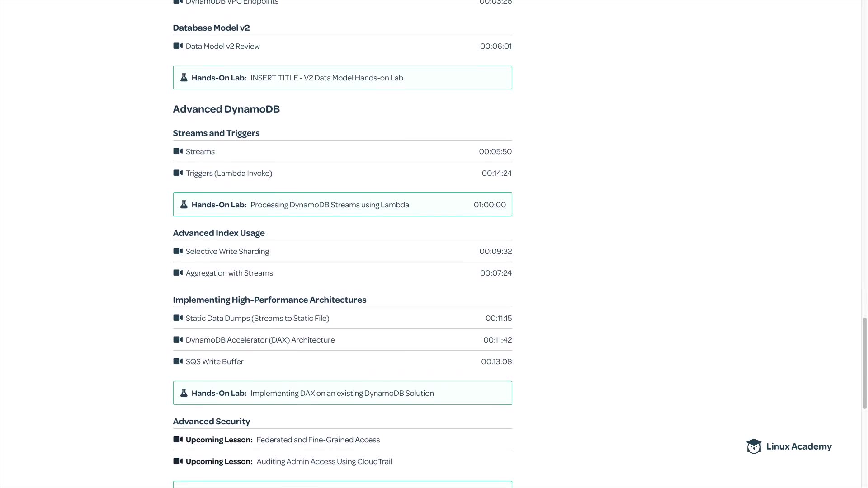Click the Linux Academy penguin logo

tap(754, 446)
